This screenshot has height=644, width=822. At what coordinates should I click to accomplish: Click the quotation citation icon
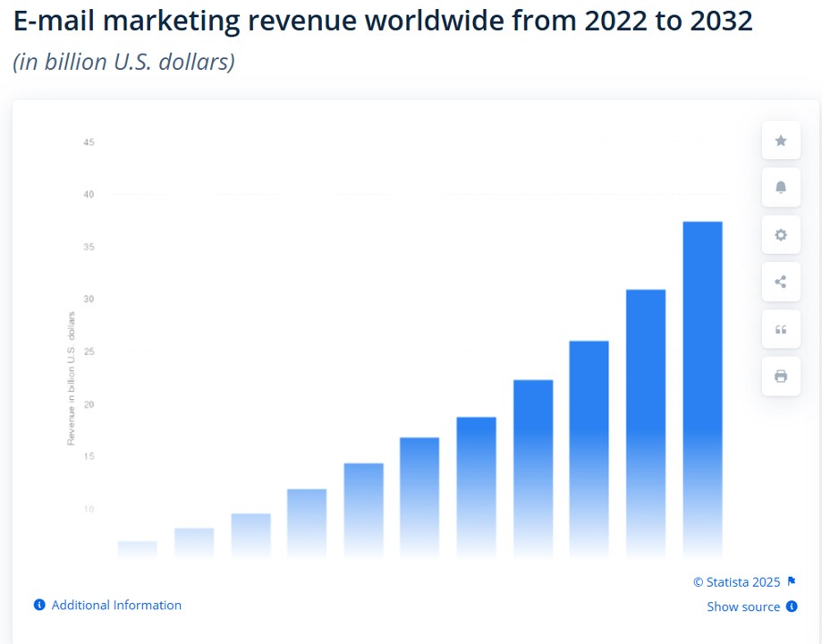point(781,329)
